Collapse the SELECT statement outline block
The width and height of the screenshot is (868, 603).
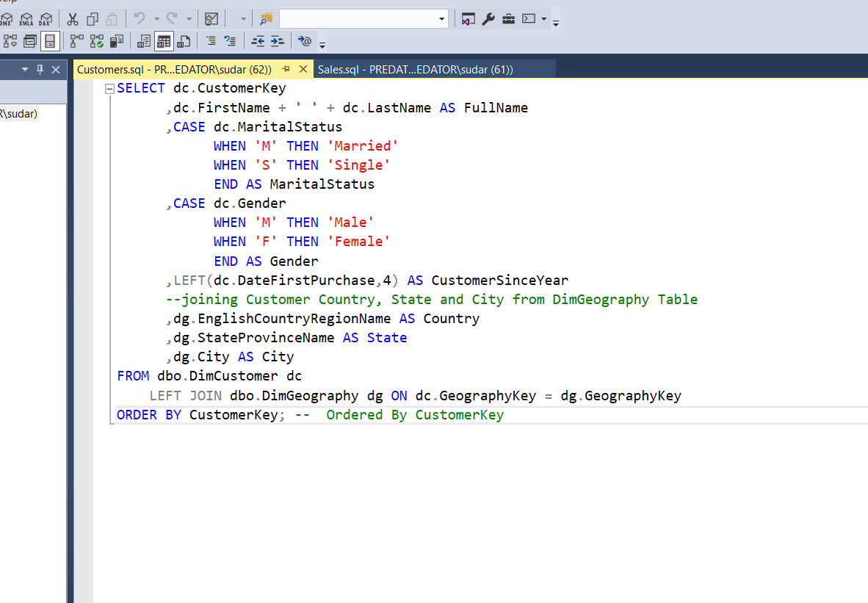pyautogui.click(x=110, y=89)
